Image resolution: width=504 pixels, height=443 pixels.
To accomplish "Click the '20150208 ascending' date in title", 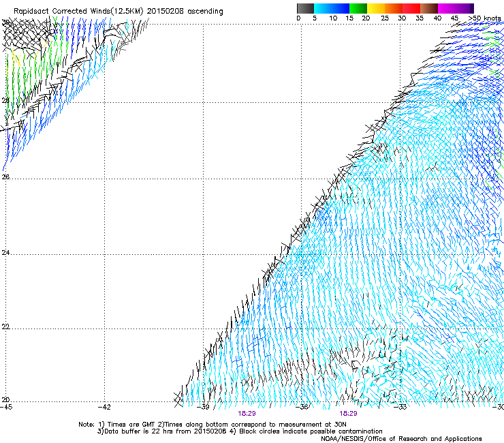I will pyautogui.click(x=185, y=11).
